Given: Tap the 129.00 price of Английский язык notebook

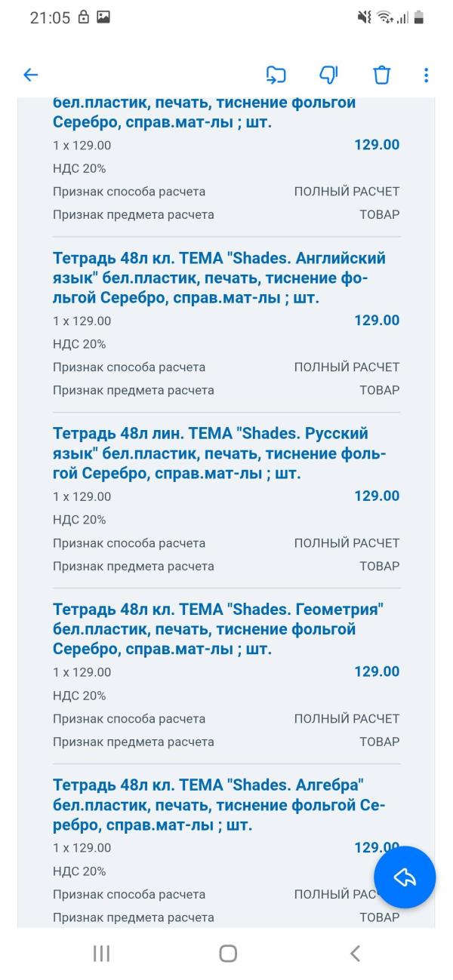Looking at the screenshot, I should tap(377, 320).
